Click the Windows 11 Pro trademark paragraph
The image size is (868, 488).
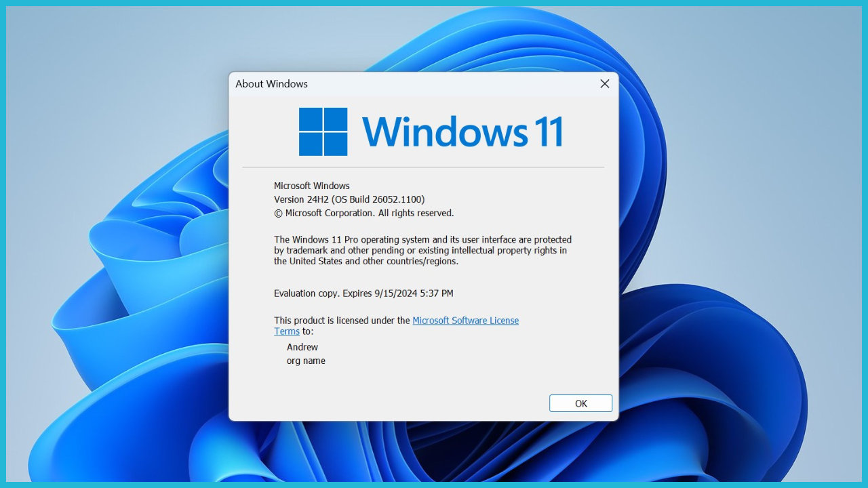click(x=422, y=250)
